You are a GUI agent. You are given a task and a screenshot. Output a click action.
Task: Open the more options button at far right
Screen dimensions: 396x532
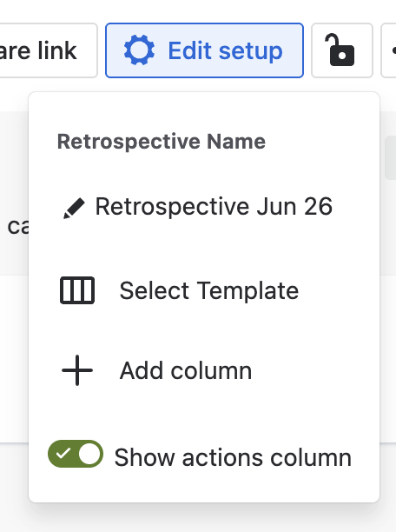389,50
